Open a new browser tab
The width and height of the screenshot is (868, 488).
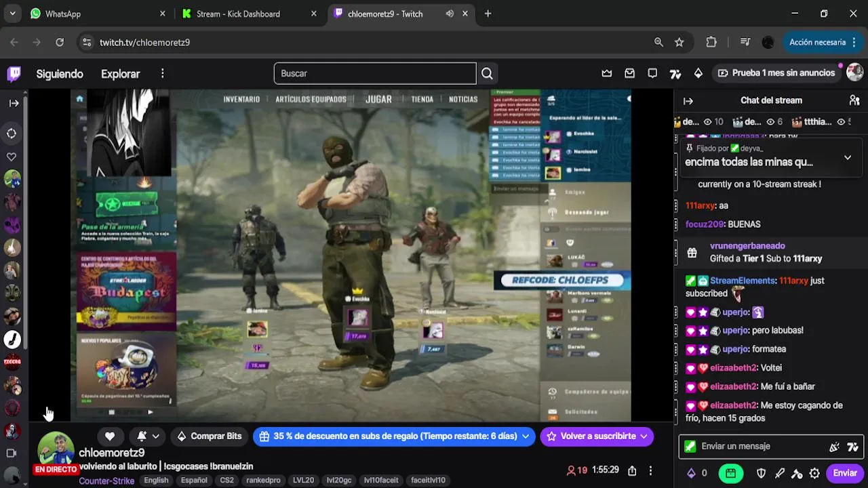click(488, 14)
